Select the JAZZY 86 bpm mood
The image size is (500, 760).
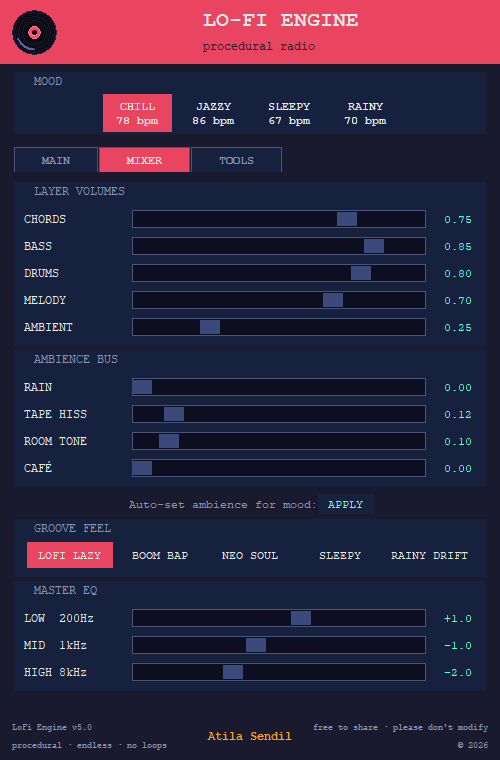(213, 113)
